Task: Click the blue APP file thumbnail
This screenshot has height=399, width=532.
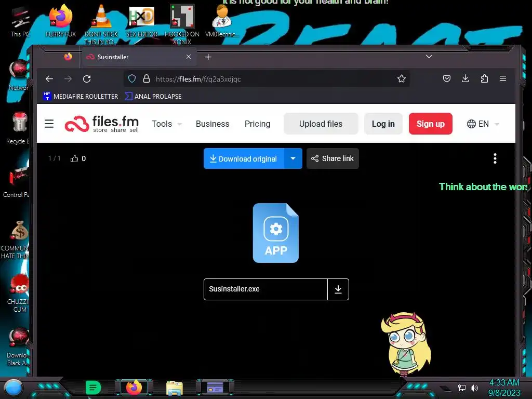Action: pyautogui.click(x=276, y=233)
